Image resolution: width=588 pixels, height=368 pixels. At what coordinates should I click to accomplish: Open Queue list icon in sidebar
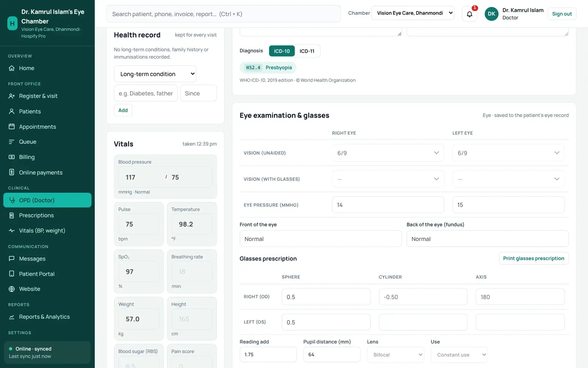click(12, 142)
